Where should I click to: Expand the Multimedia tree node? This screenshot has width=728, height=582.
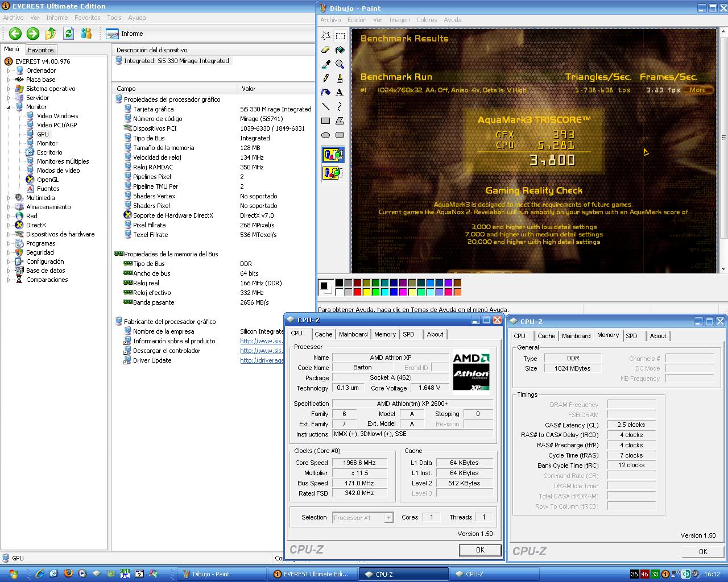tap(9, 198)
